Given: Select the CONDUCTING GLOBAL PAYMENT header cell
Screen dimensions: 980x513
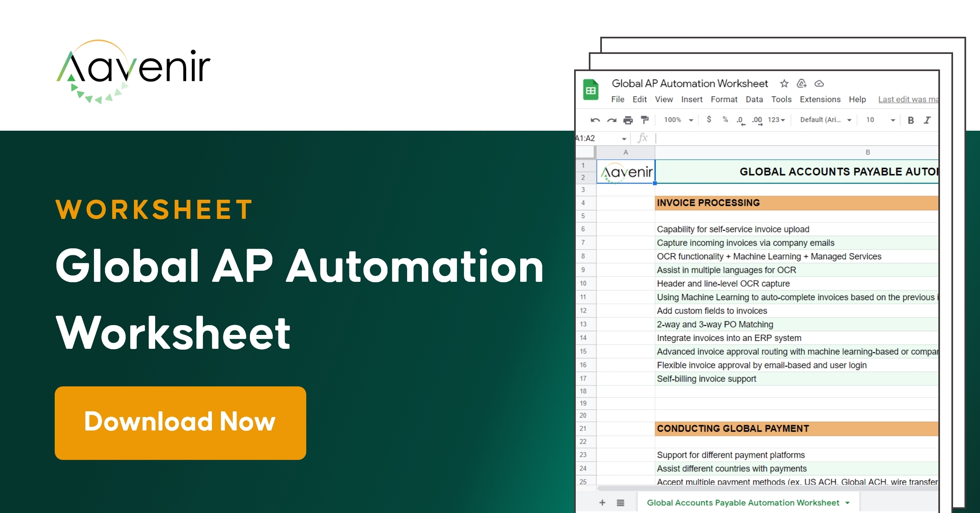Looking at the screenshot, I should tap(797, 429).
